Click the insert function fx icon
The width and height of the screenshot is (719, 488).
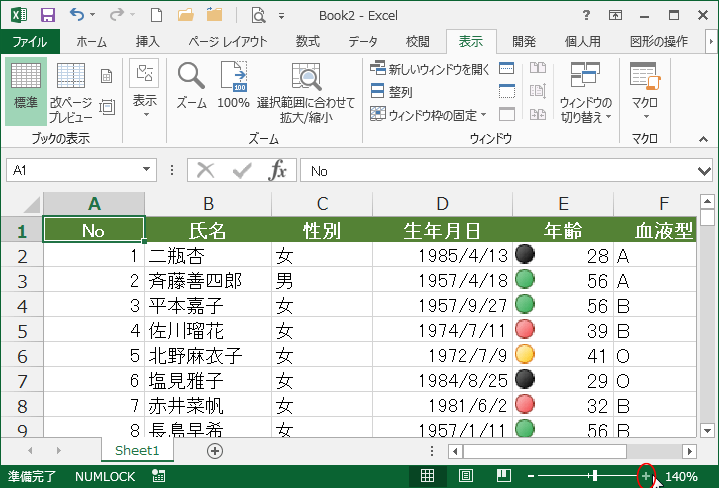tap(277, 171)
